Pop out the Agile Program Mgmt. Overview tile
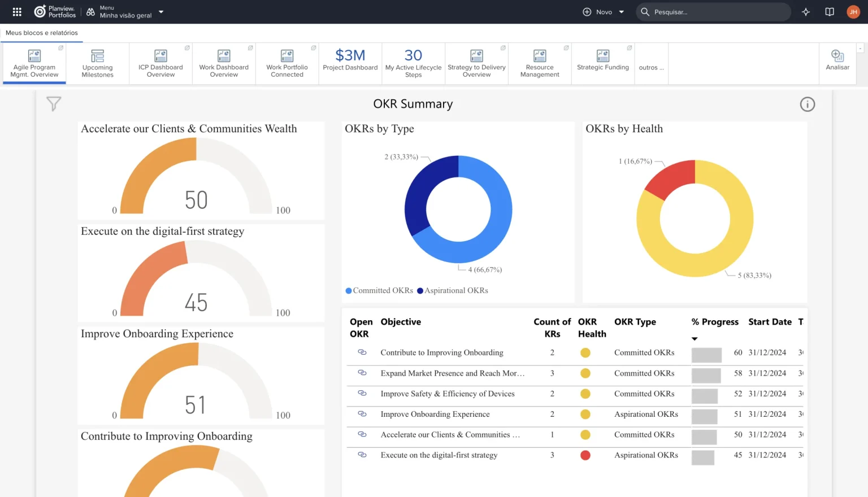Screen dimensions: 868x497 pyautogui.click(x=61, y=48)
